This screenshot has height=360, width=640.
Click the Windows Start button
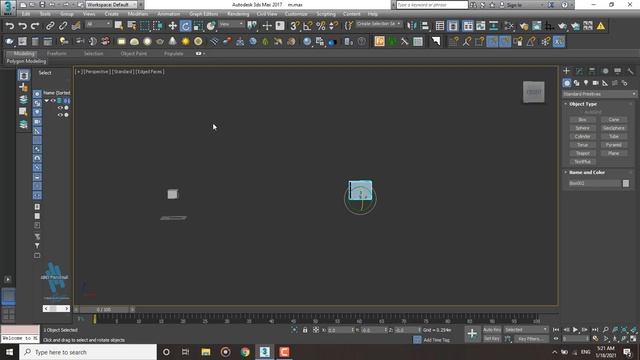[x=9, y=352]
